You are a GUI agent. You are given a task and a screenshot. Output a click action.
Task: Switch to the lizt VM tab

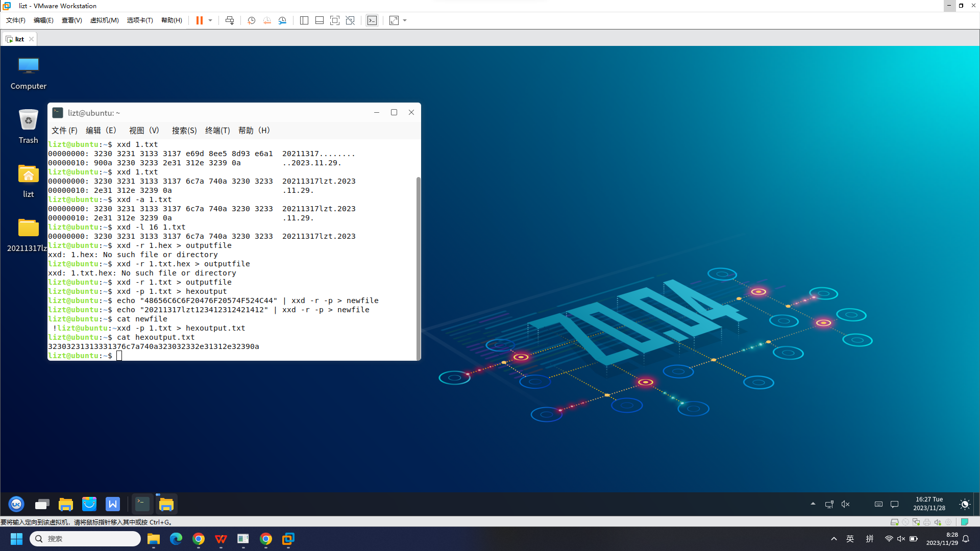(x=19, y=39)
